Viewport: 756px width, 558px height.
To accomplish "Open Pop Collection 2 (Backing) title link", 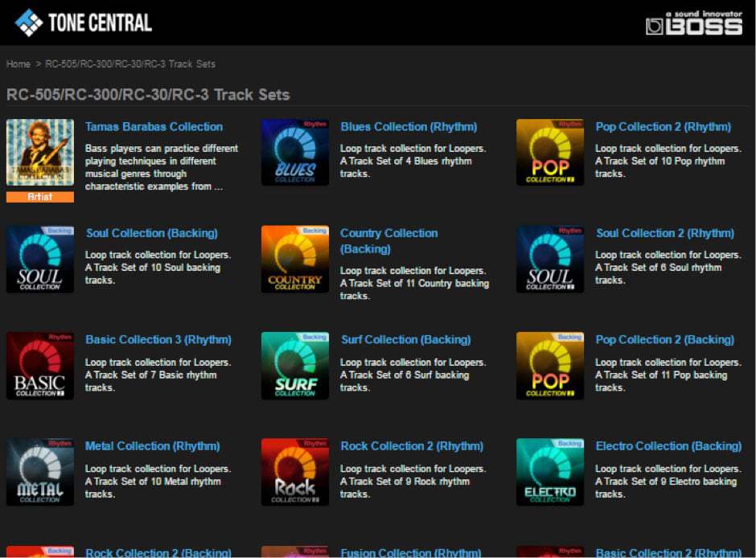I will (x=665, y=340).
